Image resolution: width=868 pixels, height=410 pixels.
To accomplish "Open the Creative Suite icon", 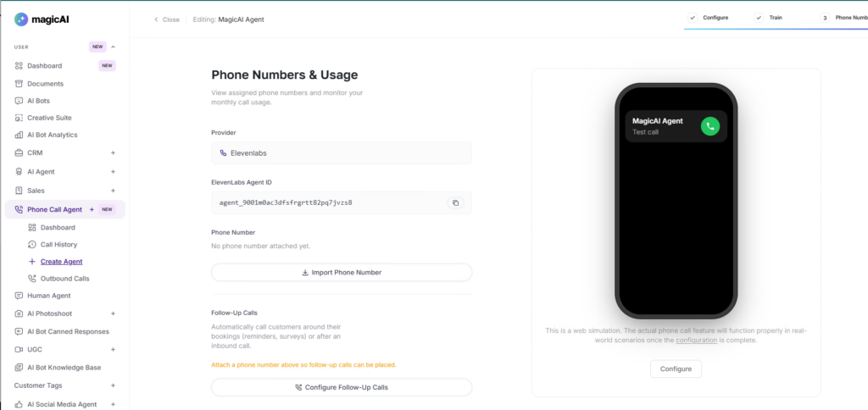I will 19,118.
